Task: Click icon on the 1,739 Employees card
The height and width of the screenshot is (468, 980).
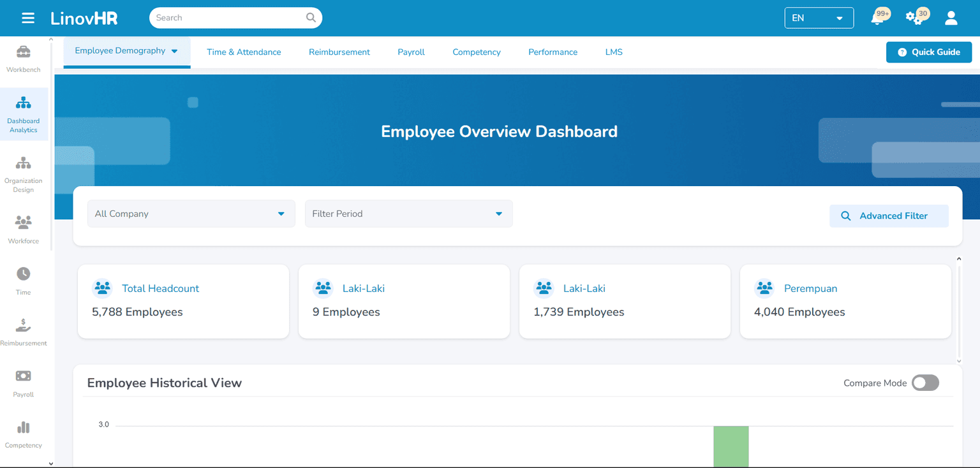Action: (x=544, y=288)
